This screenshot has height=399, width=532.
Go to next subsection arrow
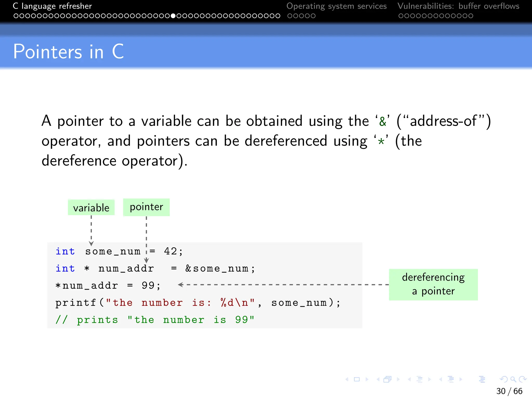coord(429,380)
